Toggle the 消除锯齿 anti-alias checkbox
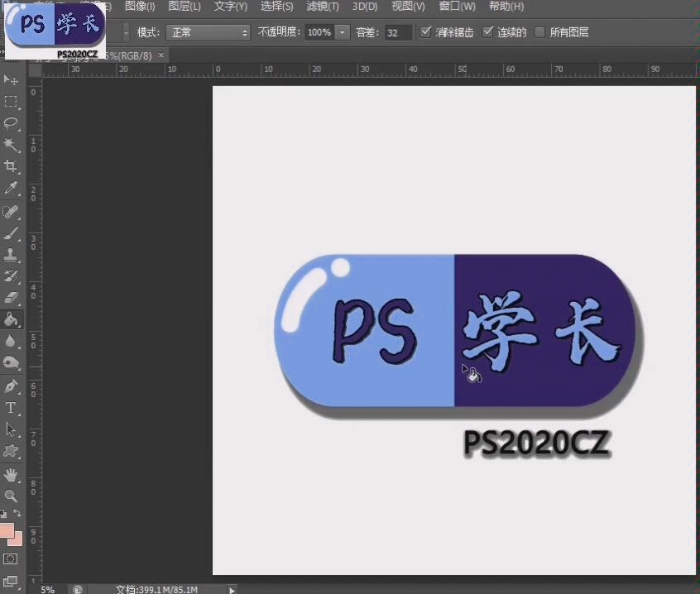Image resolution: width=700 pixels, height=594 pixels. [425, 31]
